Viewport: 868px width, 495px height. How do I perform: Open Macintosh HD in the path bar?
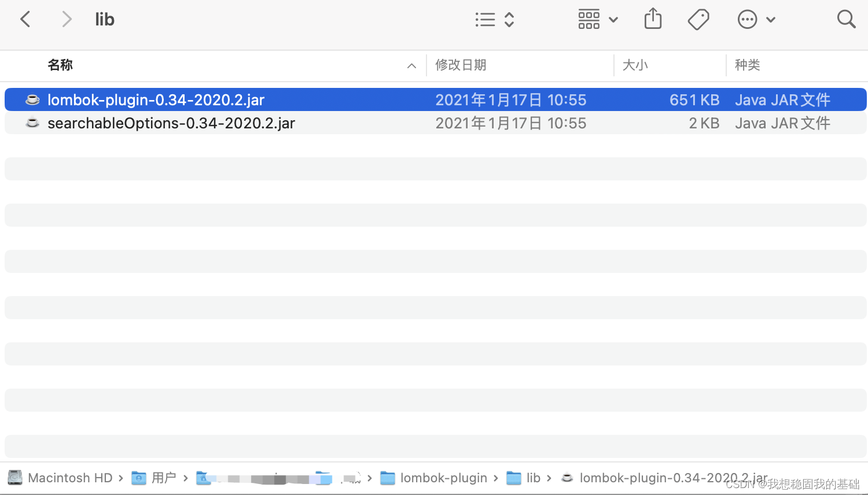70,478
